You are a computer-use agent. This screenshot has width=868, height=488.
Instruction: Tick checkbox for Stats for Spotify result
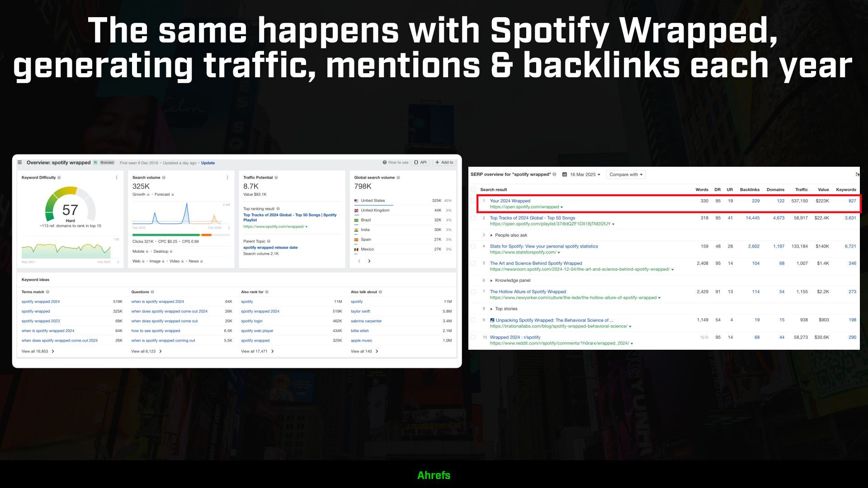point(473,247)
